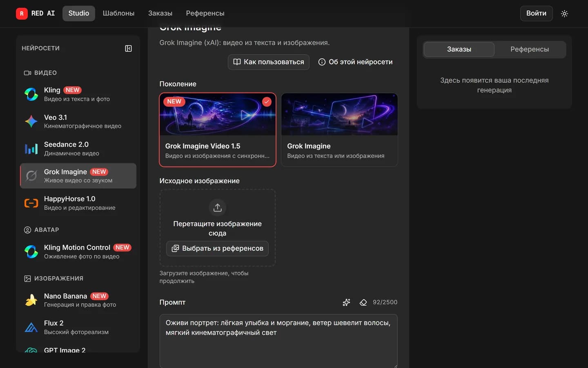Click Выбрать из референсов button
Screen dimensions: 588x368
click(x=217, y=249)
